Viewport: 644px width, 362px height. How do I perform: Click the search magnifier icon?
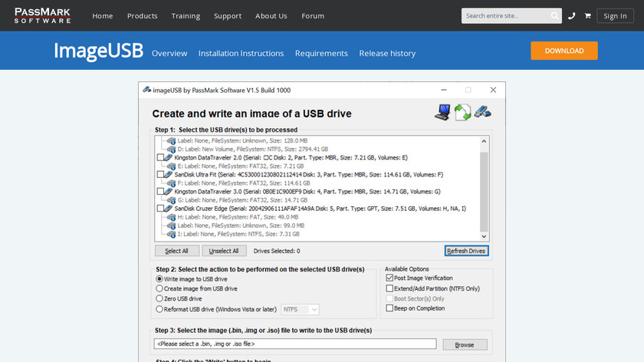554,16
